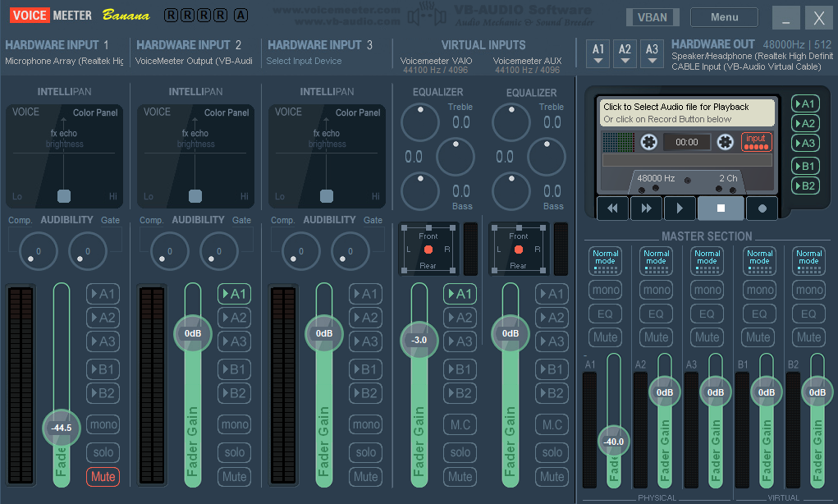
Task: Route recorder playback to A3
Action: click(805, 143)
